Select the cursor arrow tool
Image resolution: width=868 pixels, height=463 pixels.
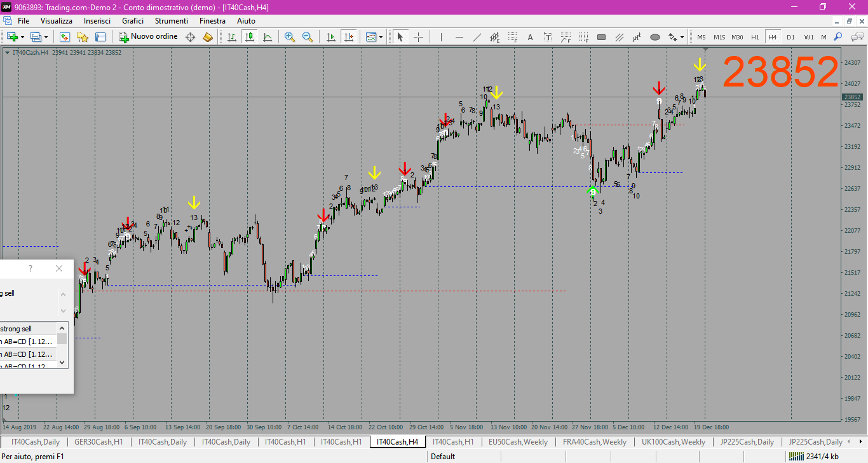tap(400, 37)
